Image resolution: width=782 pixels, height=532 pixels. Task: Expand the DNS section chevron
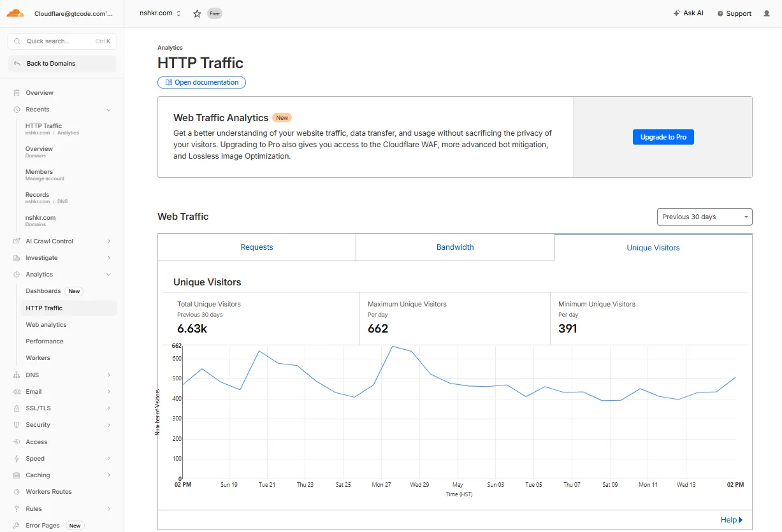109,375
